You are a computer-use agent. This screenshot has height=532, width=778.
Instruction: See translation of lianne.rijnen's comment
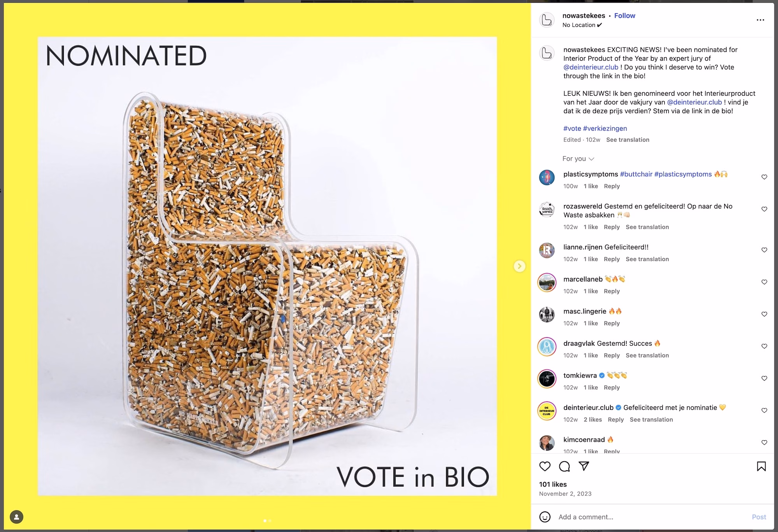point(647,259)
